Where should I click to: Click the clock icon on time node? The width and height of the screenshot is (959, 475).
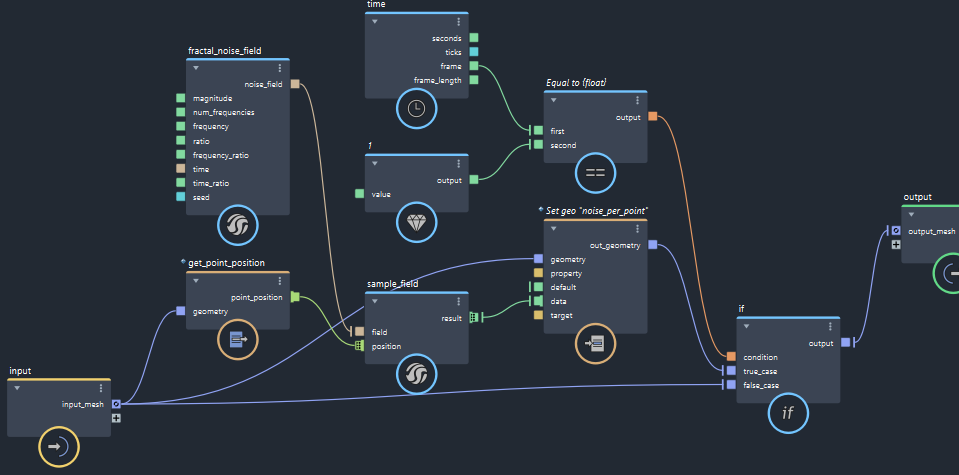417,109
